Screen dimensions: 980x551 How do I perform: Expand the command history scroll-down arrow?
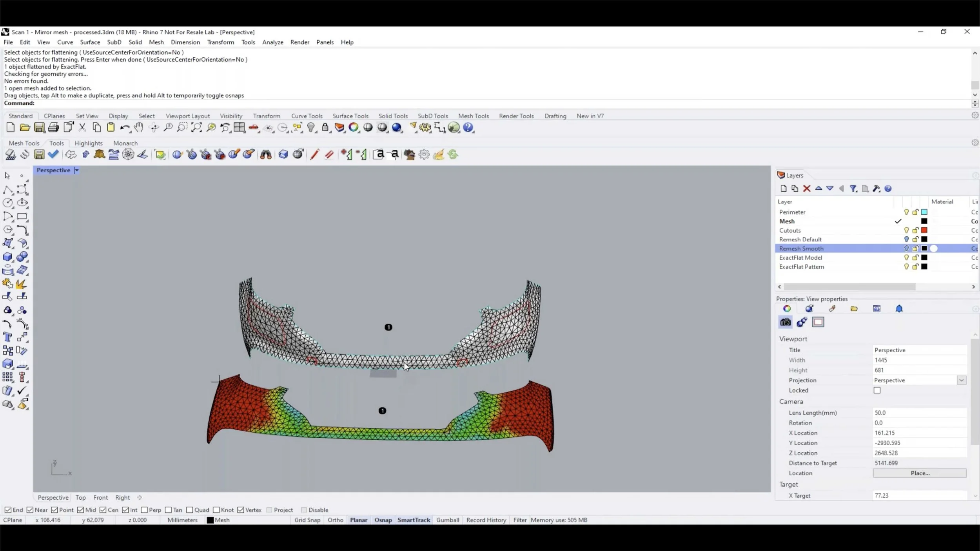coord(975,95)
